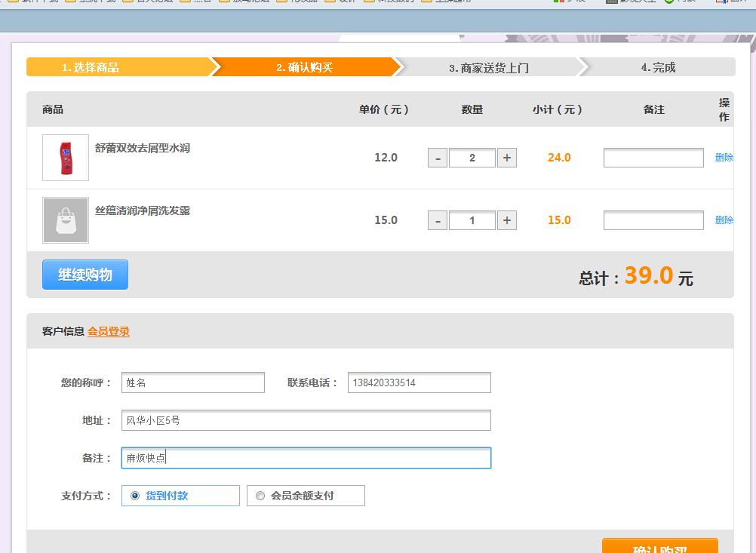The image size is (756, 553).
Task: Click the 舒蕾 shampoo product thumbnail
Action: click(66, 158)
